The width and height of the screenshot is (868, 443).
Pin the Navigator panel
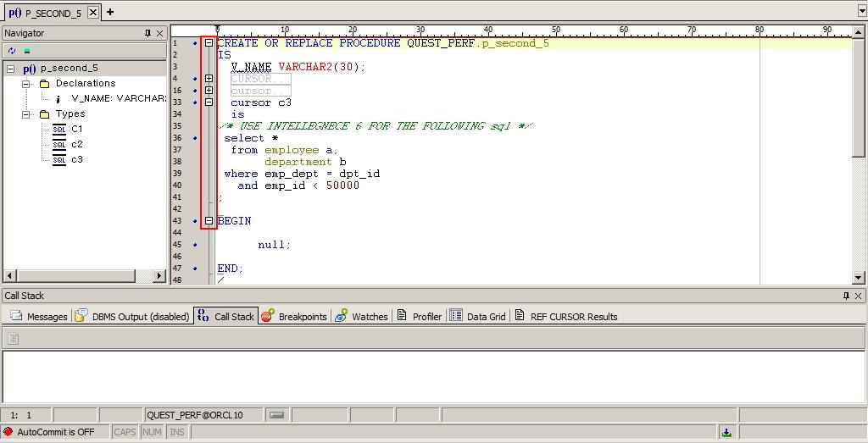[x=148, y=33]
